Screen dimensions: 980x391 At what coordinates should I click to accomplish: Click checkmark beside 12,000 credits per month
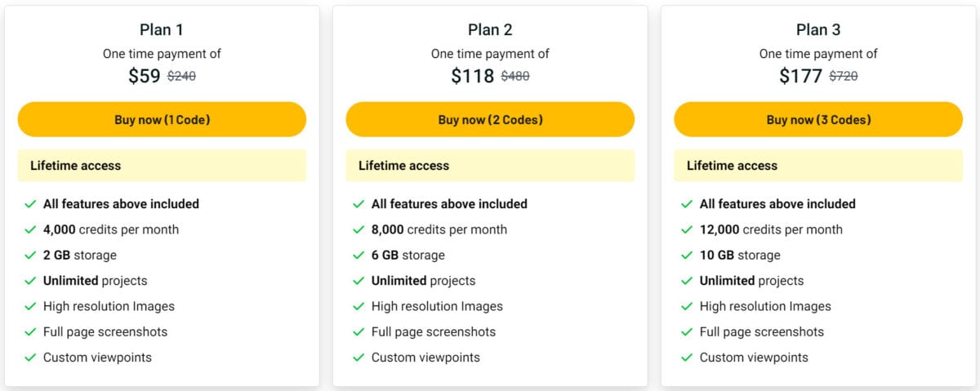tap(687, 229)
